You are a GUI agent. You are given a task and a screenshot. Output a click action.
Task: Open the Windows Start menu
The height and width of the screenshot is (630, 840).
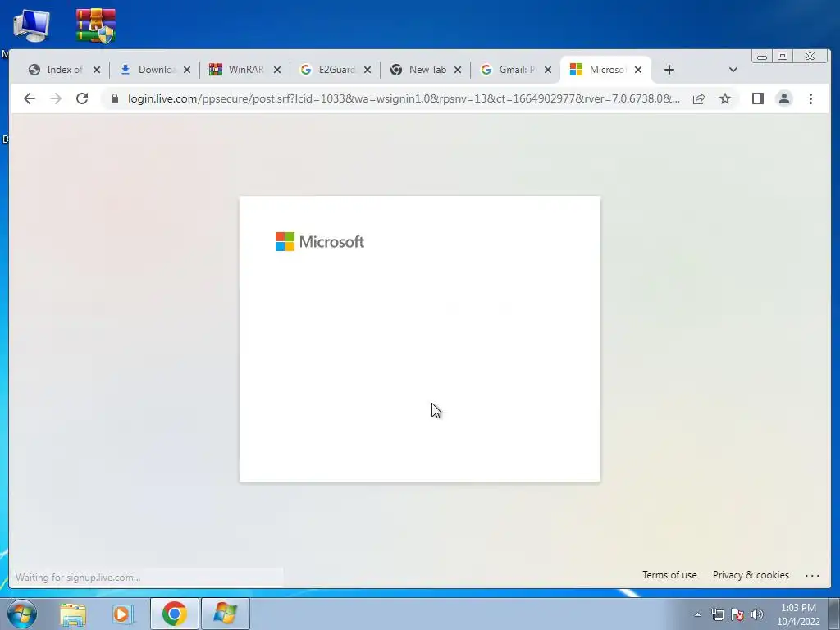tap(21, 614)
